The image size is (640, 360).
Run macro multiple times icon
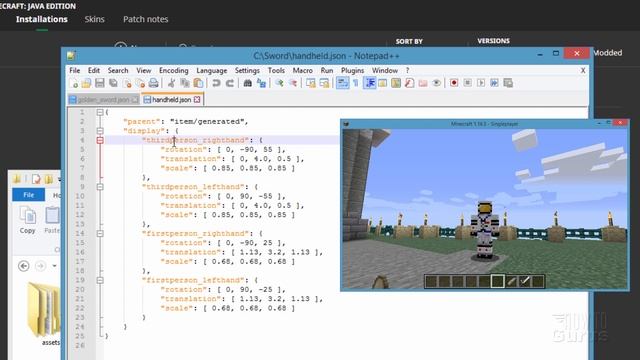(494, 83)
